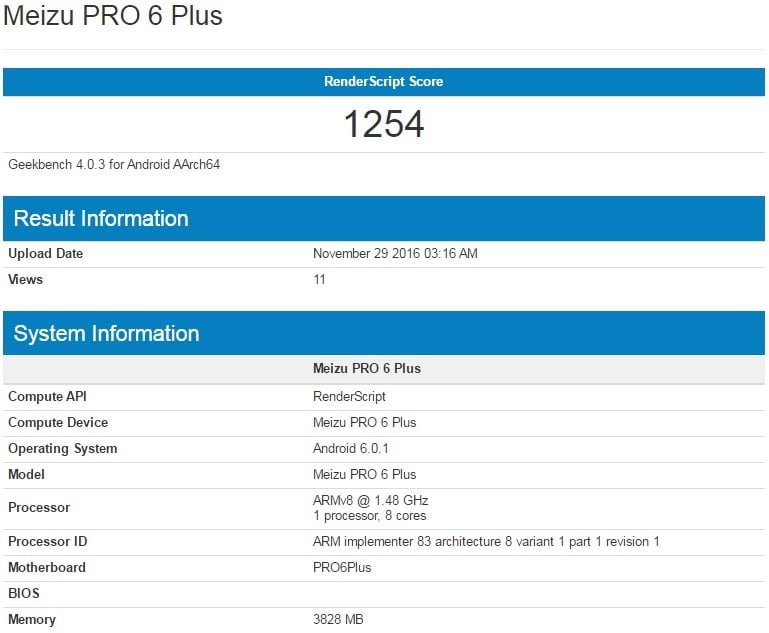
Task: Select the Meizu PRO 6 Plus Compute Device value
Action: click(364, 422)
